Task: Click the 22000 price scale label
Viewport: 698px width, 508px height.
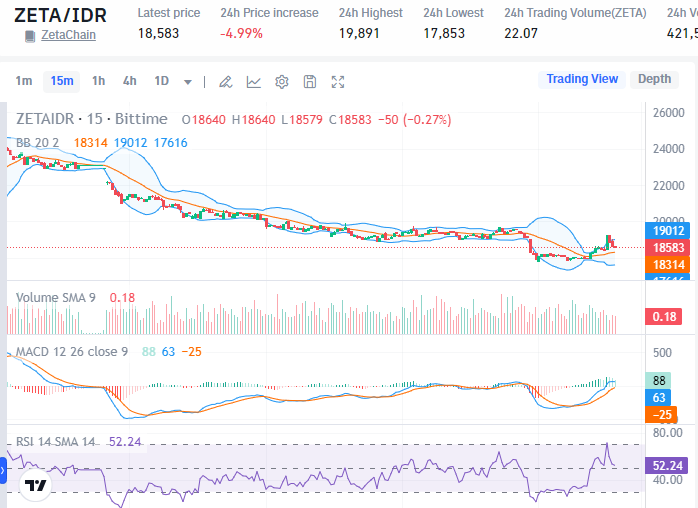Action: [x=669, y=185]
